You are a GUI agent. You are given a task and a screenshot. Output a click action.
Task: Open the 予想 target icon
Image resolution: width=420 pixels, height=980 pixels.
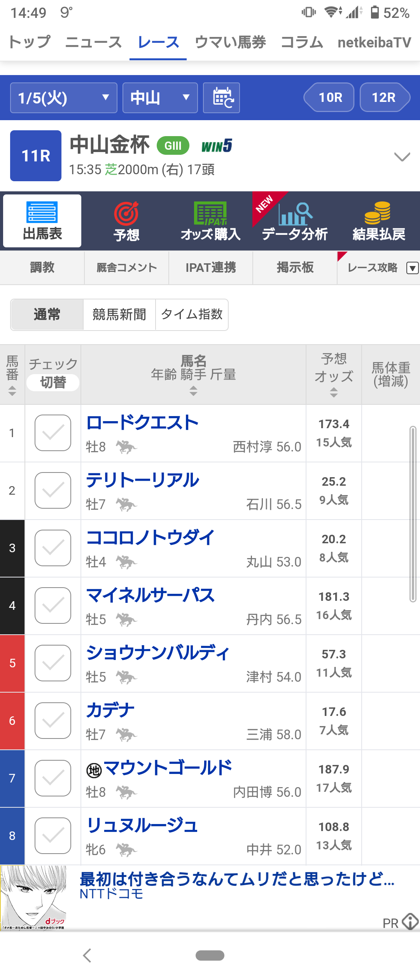click(x=126, y=213)
